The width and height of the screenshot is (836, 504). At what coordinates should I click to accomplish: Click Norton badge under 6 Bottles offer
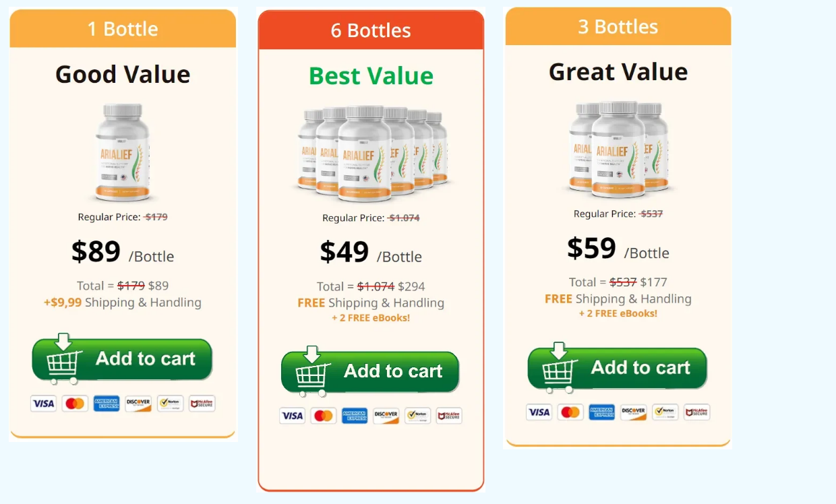[418, 416]
